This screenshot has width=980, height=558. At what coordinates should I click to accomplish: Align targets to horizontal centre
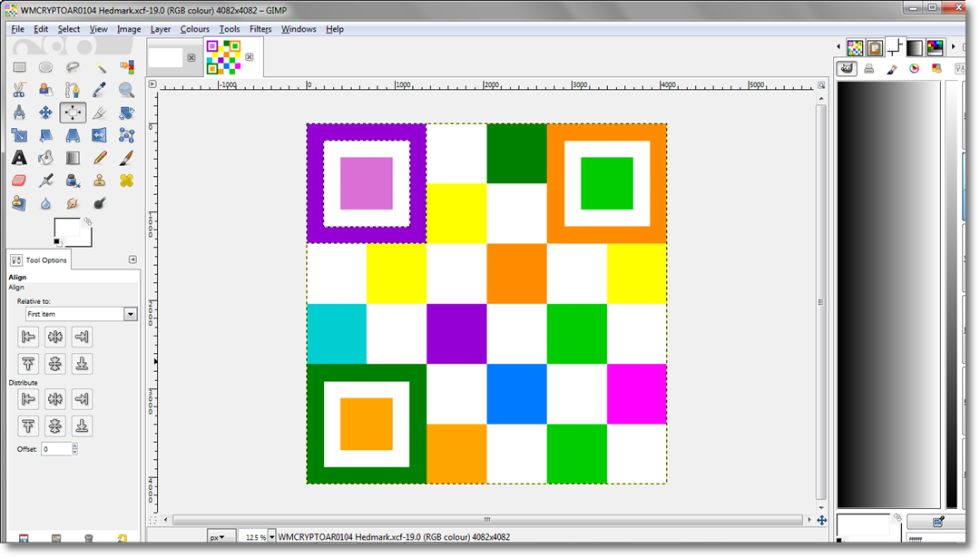click(x=55, y=337)
